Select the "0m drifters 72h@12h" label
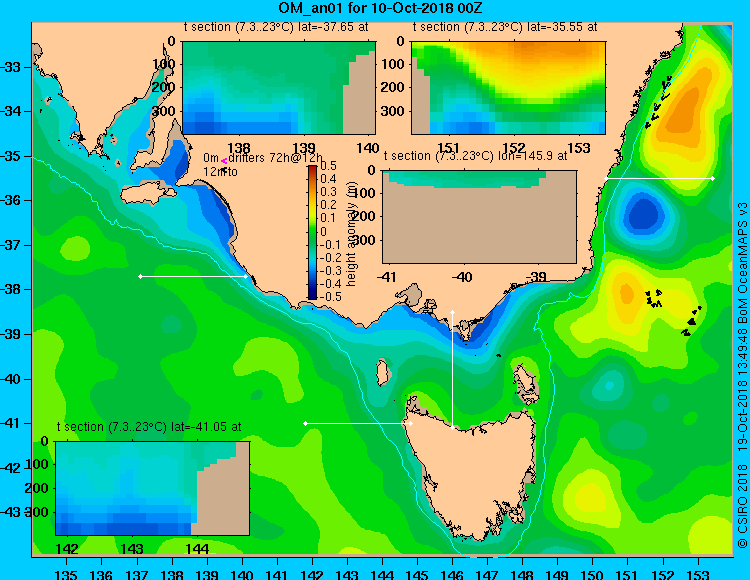This screenshot has height=580, width=750. [263, 158]
